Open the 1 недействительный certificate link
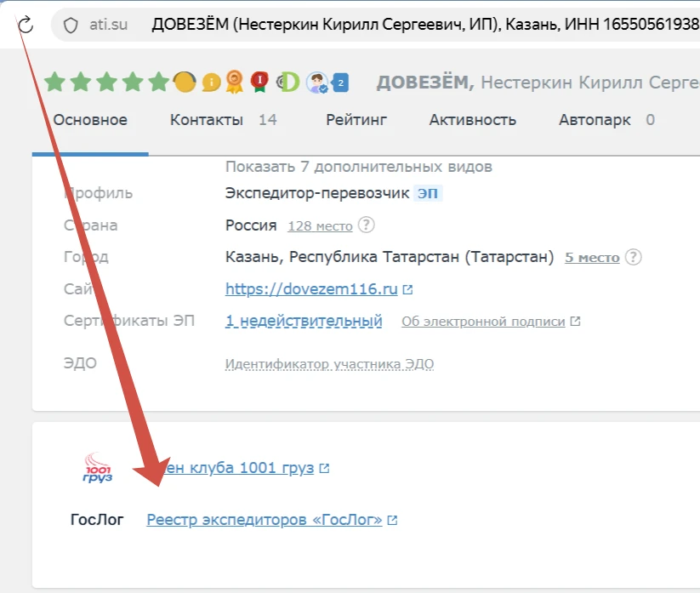Screen dimensions: 700x593 click(x=304, y=321)
